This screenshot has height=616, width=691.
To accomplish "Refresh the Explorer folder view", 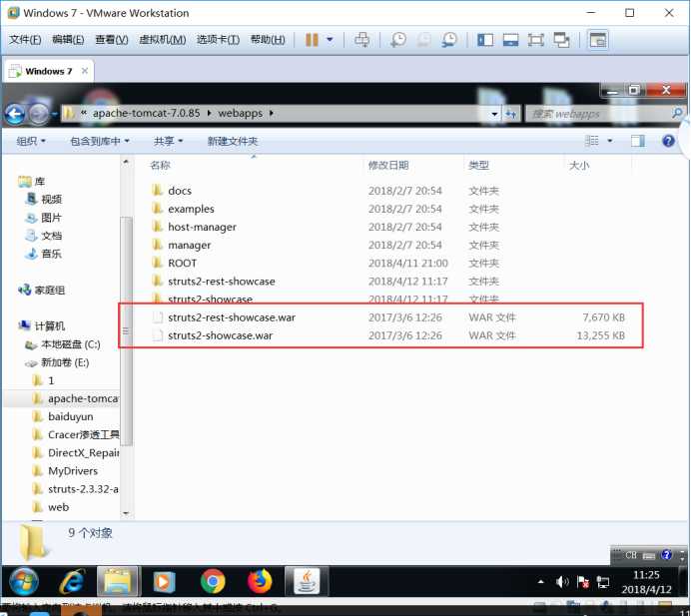I will (x=510, y=114).
